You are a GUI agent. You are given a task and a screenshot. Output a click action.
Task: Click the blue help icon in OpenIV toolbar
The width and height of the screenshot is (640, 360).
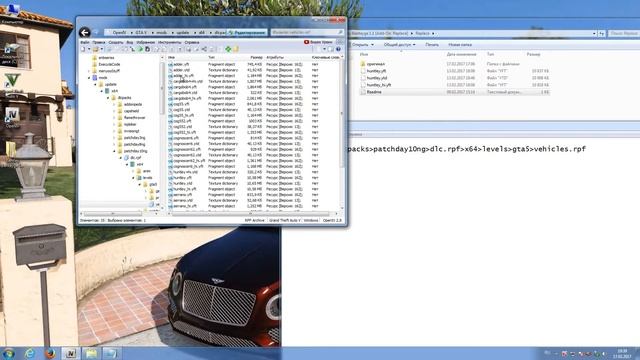coord(338,49)
